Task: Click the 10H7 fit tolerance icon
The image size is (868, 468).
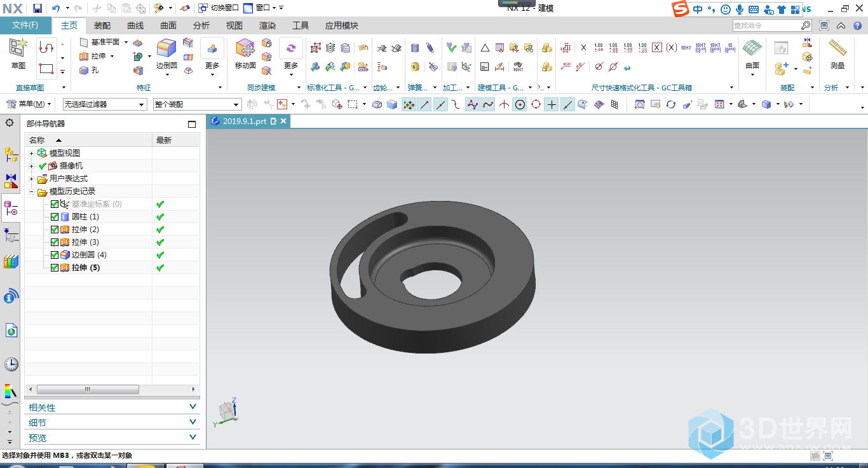Action: coord(686,48)
